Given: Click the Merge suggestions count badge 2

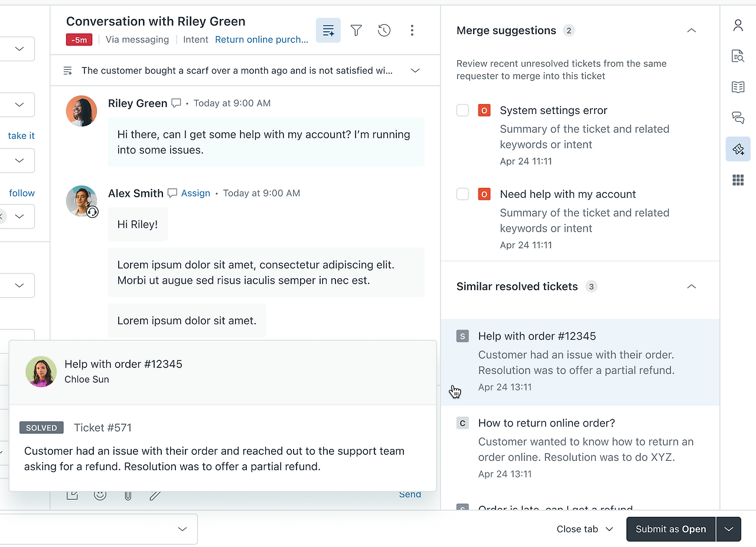Looking at the screenshot, I should (569, 31).
